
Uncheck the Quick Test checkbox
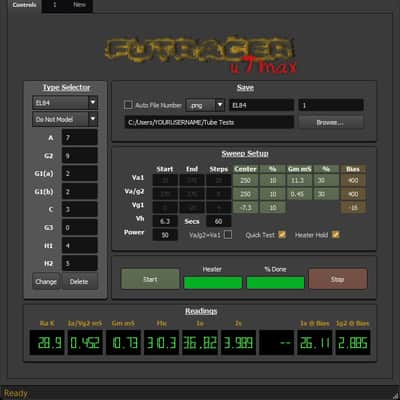(x=282, y=235)
